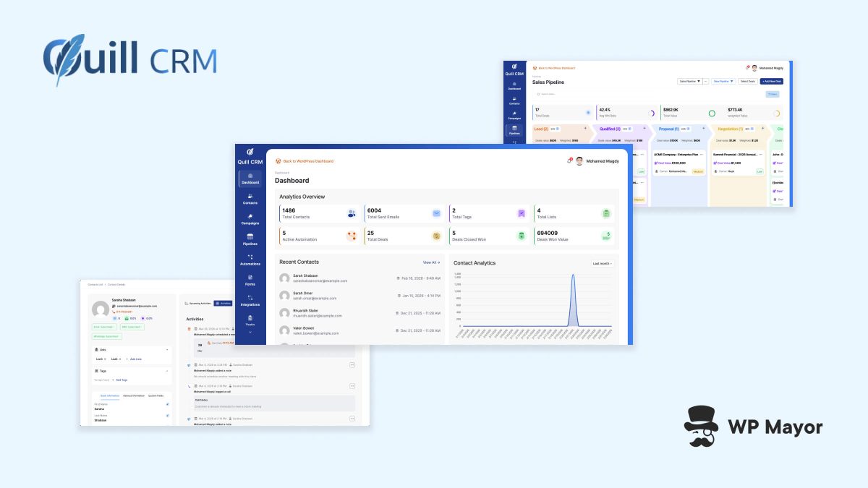868x488 pixels.
Task: Switch to the Address Information tab
Action: 134,395
